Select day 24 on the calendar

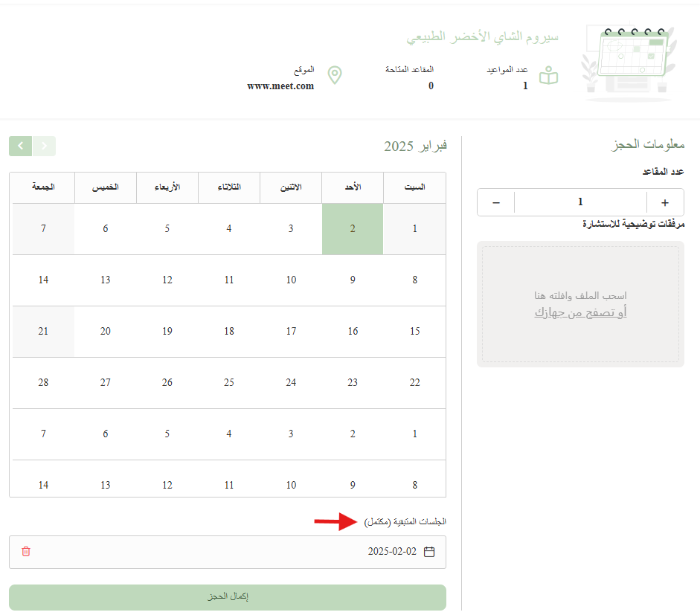click(x=291, y=383)
